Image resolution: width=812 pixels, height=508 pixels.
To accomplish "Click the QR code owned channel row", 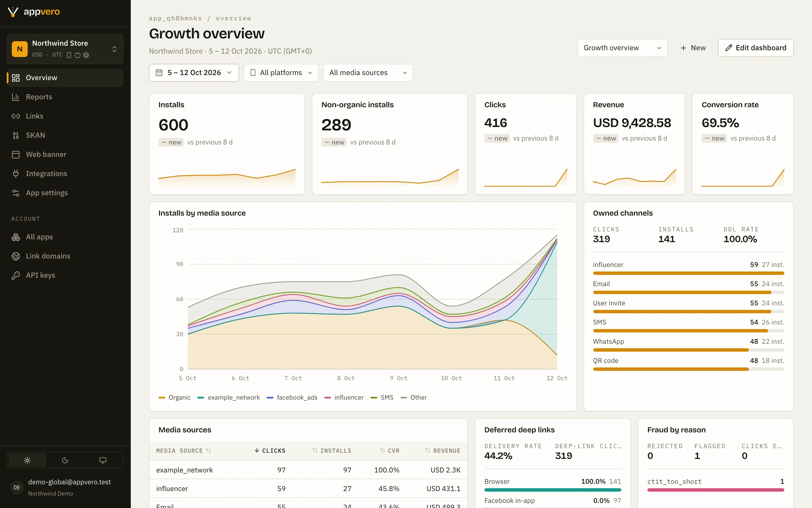I will click(x=689, y=364).
